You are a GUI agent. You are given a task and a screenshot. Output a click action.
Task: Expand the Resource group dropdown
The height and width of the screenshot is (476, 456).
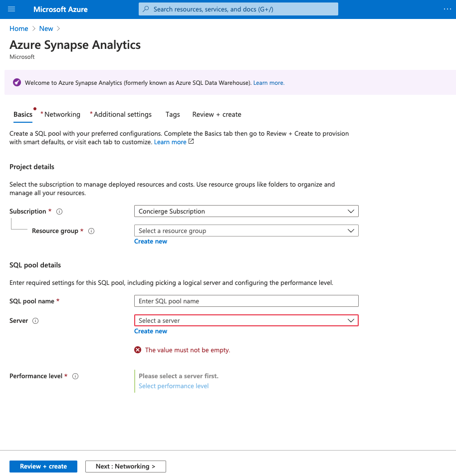(246, 231)
